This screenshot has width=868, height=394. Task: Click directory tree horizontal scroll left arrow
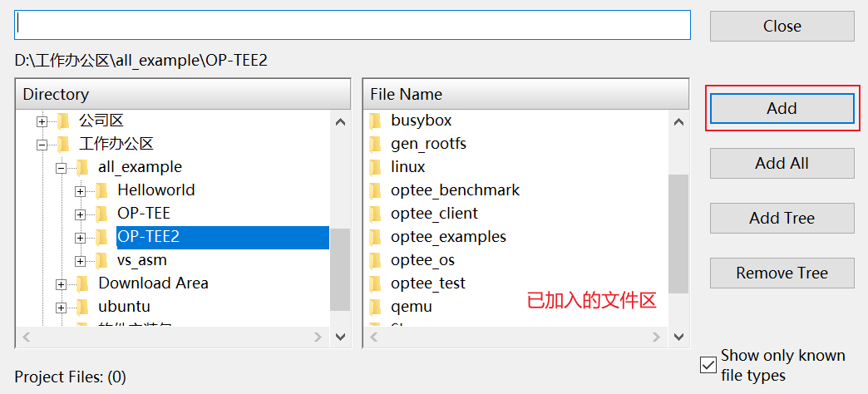tap(27, 337)
